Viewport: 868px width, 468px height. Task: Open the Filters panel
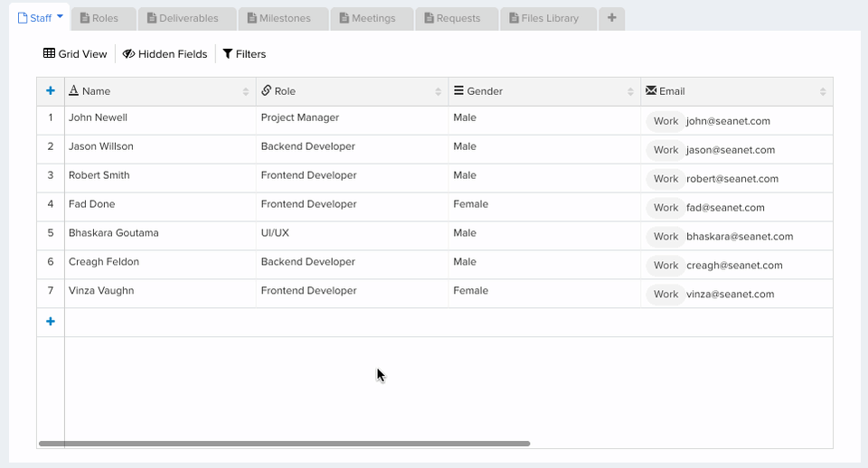(x=244, y=53)
